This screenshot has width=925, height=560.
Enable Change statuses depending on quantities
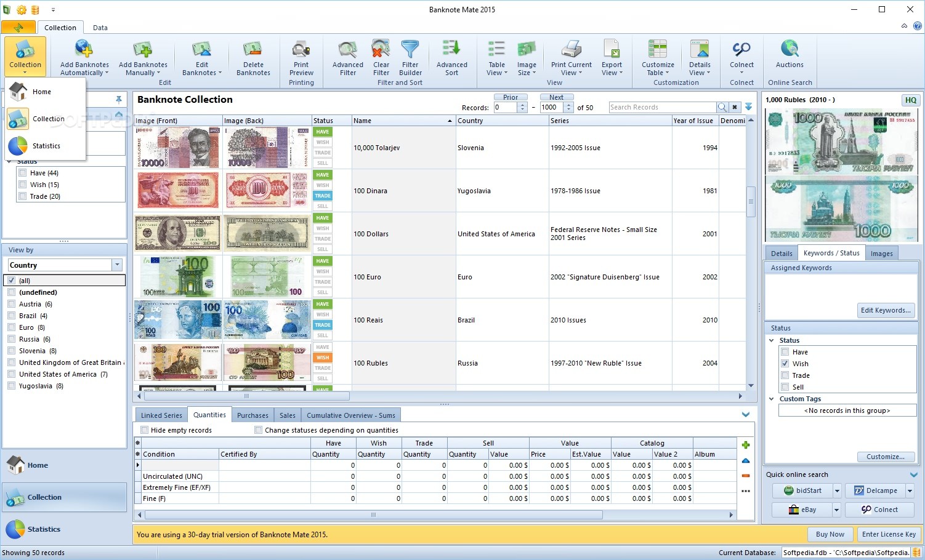pyautogui.click(x=259, y=430)
